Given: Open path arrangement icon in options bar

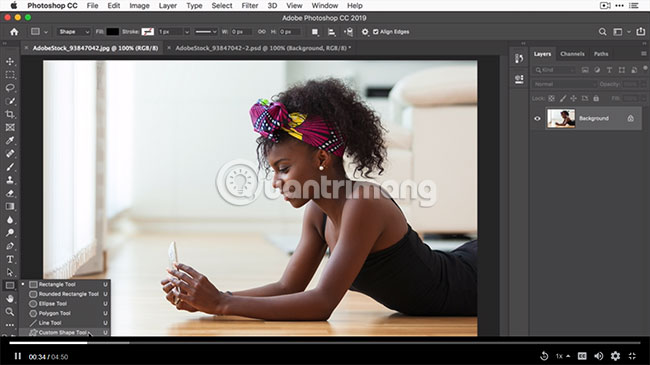Looking at the screenshot, I should click(x=349, y=32).
